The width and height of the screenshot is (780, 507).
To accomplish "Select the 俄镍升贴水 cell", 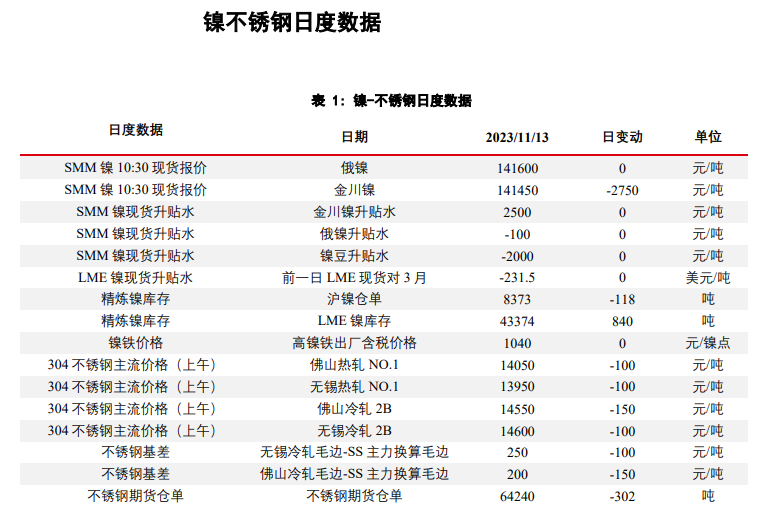I will point(354,234).
